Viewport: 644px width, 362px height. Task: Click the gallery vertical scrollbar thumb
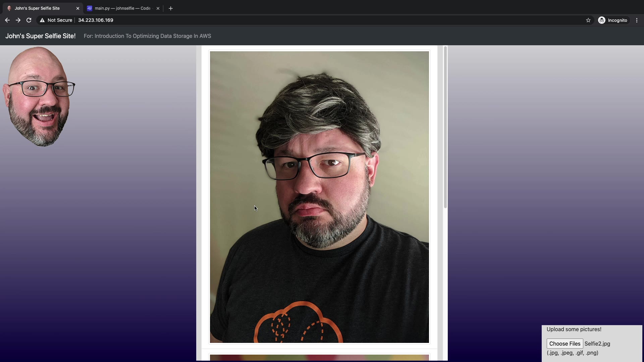445,127
